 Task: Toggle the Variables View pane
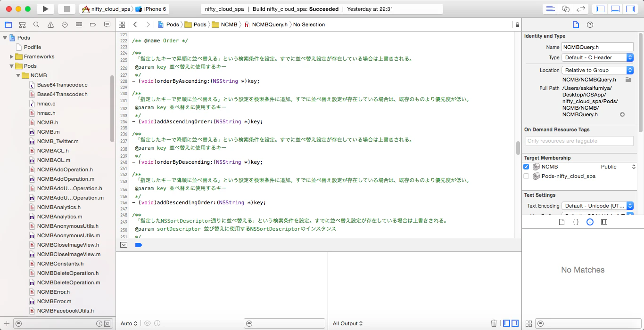pos(507,323)
